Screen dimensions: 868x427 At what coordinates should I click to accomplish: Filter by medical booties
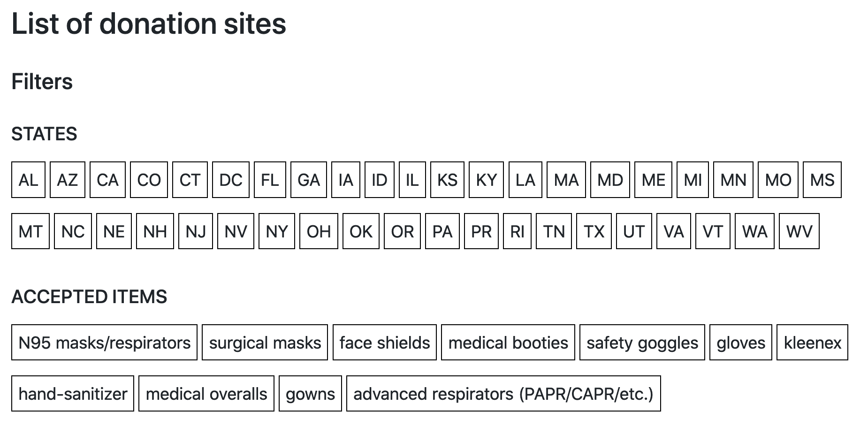click(508, 343)
